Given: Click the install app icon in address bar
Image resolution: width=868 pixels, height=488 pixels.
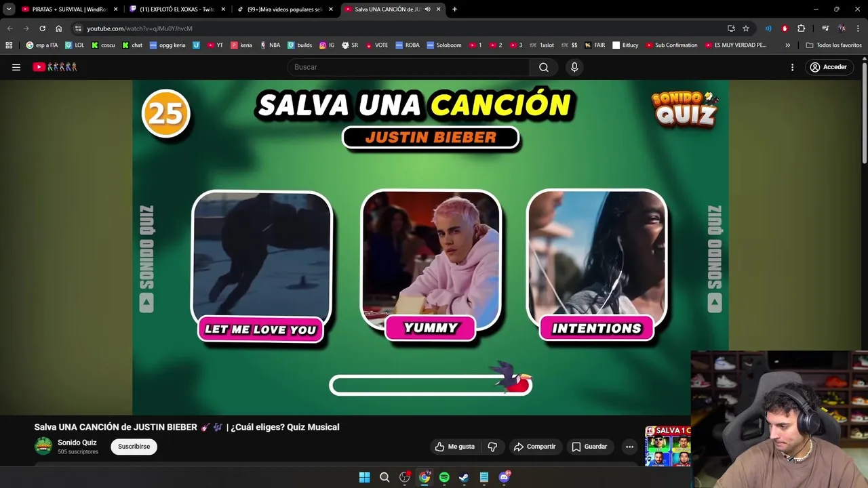Looking at the screenshot, I should pos(731,28).
